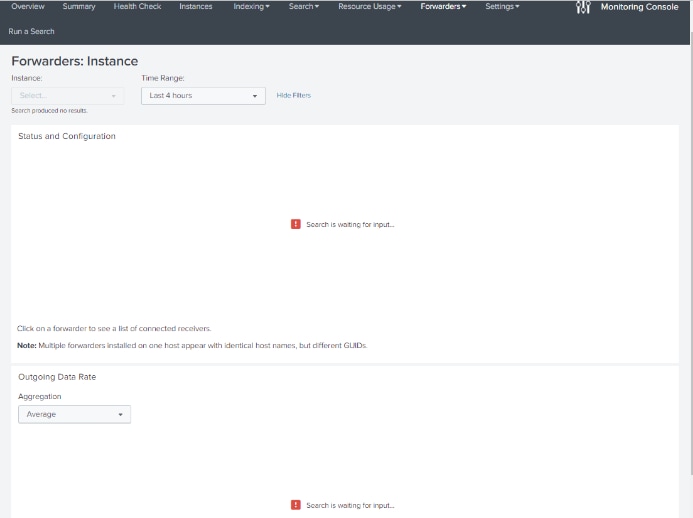Screen dimensions: 693x518
Task: Expand the Search menu
Action: (304, 7)
